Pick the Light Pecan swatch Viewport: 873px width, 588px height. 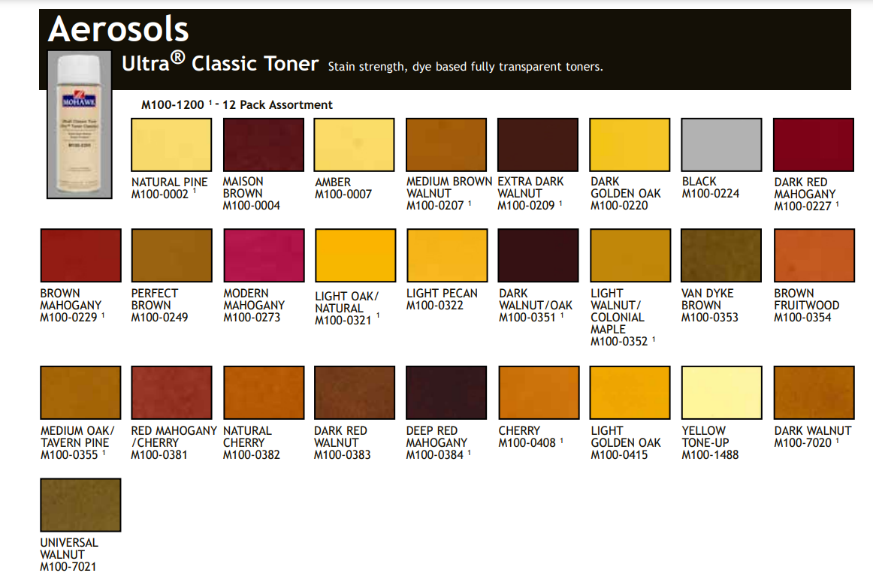446,255
